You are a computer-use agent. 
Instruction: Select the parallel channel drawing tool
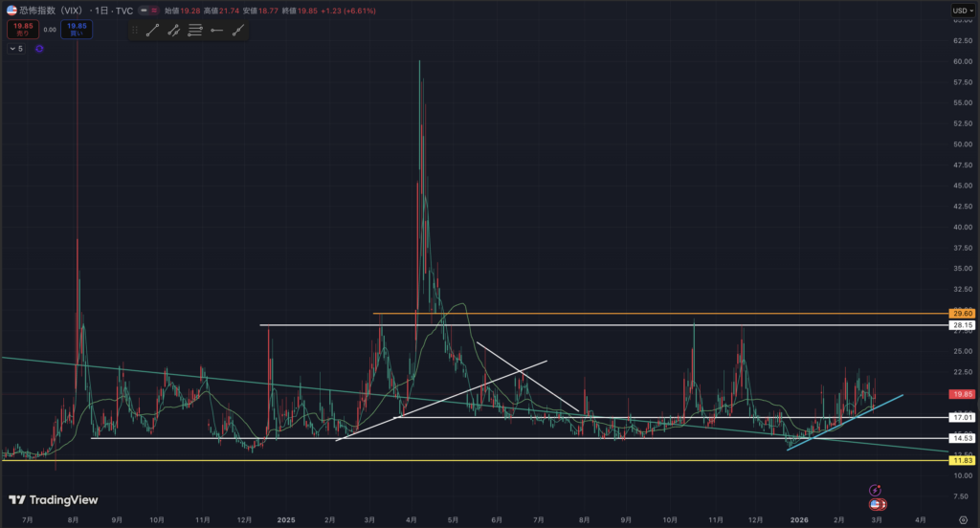click(x=173, y=31)
